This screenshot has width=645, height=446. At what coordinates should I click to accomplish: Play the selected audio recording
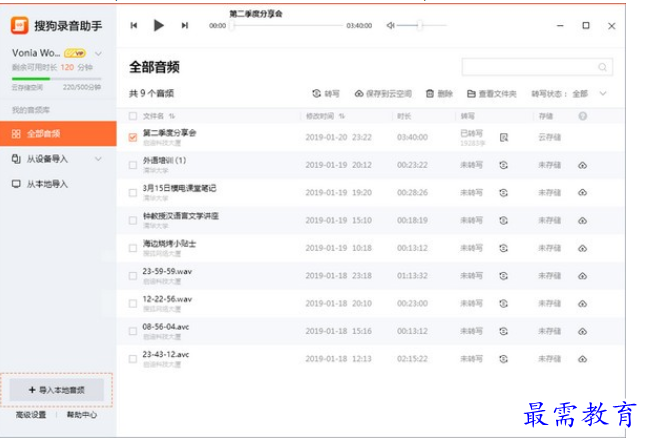(158, 26)
